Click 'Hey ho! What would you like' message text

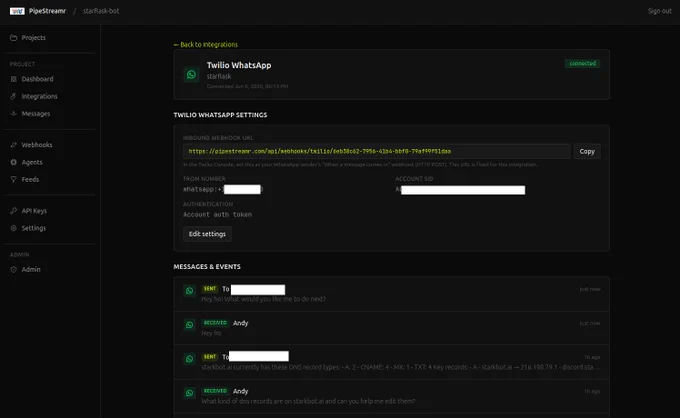(264, 299)
